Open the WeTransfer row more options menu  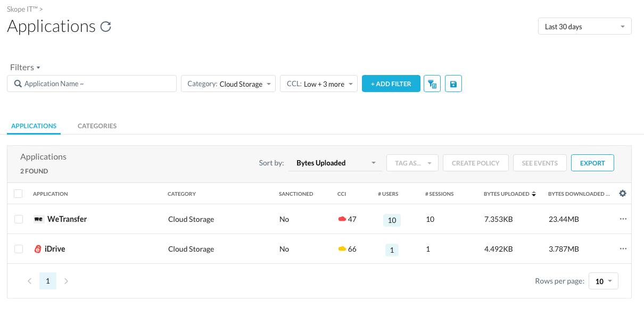point(623,219)
